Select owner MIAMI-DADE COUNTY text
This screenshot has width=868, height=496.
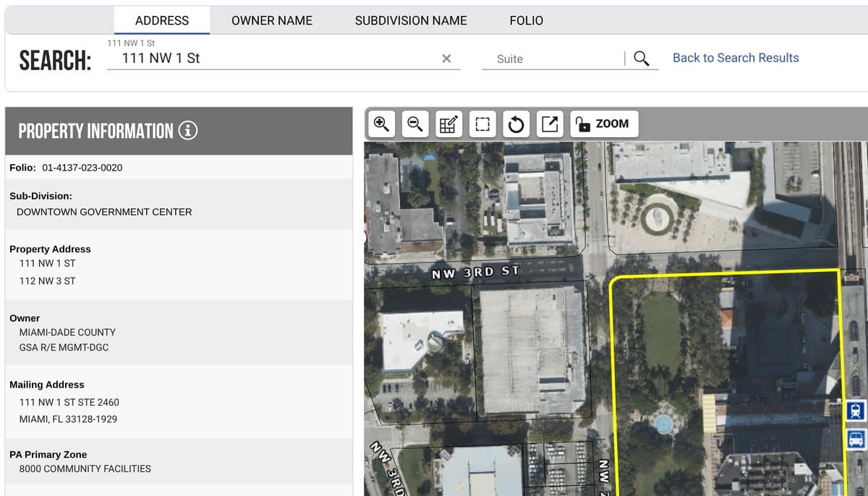click(x=67, y=332)
